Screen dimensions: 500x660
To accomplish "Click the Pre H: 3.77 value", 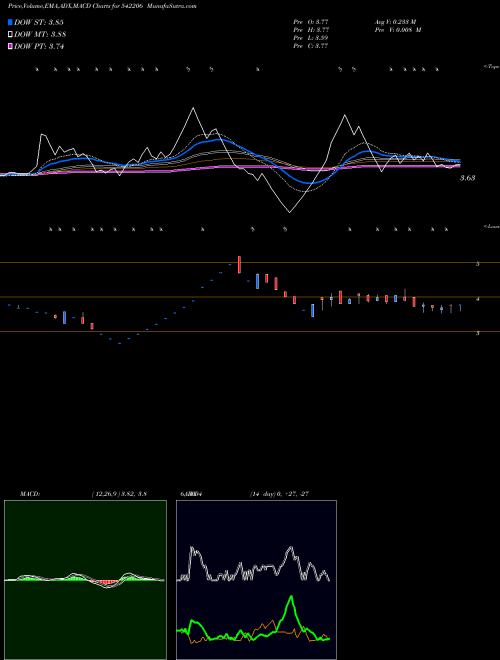I will pyautogui.click(x=311, y=29).
